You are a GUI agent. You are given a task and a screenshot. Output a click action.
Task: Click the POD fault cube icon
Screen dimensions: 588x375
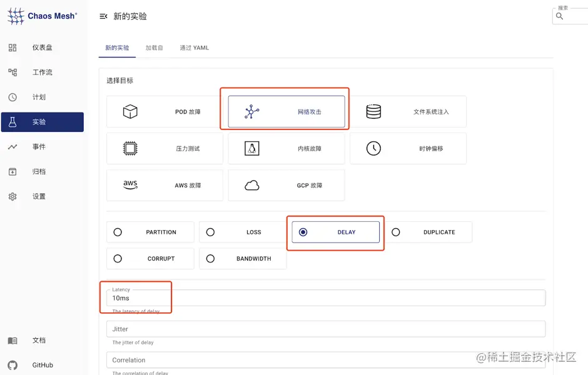(x=130, y=111)
